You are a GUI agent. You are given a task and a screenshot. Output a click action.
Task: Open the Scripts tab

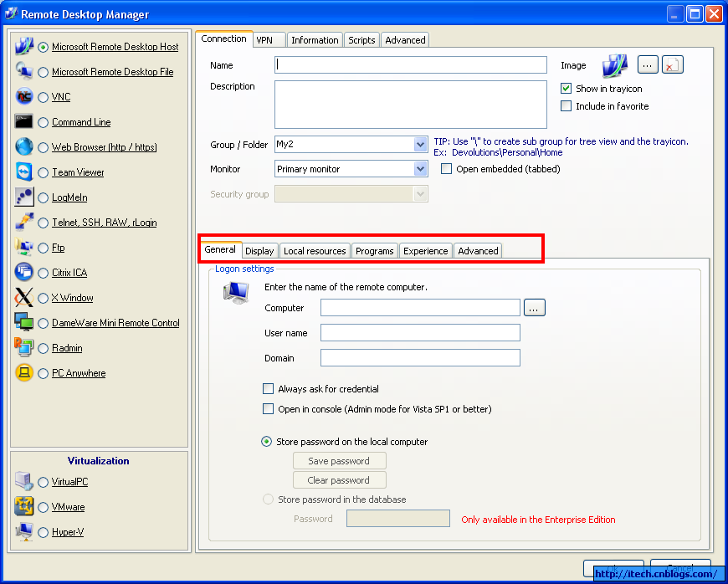361,40
